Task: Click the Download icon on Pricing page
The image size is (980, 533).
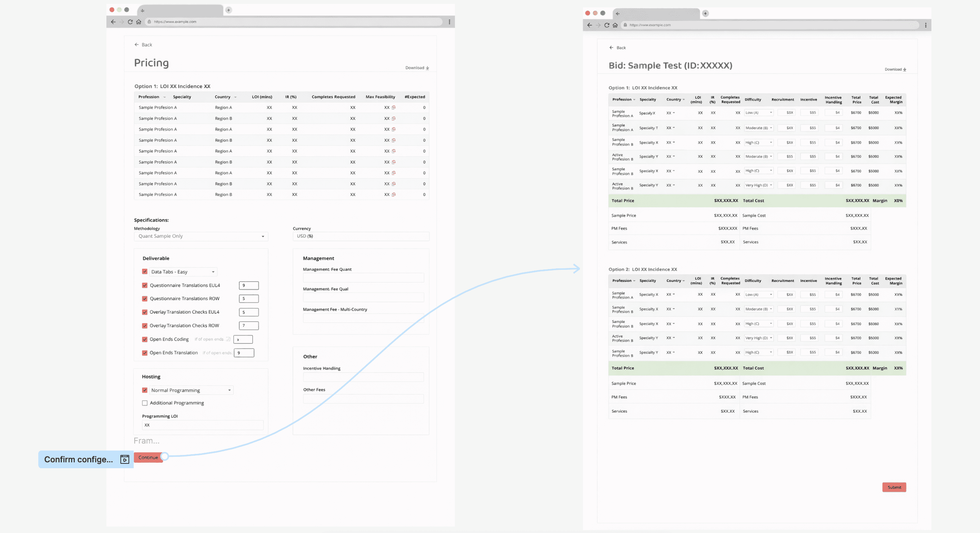Action: coord(427,68)
